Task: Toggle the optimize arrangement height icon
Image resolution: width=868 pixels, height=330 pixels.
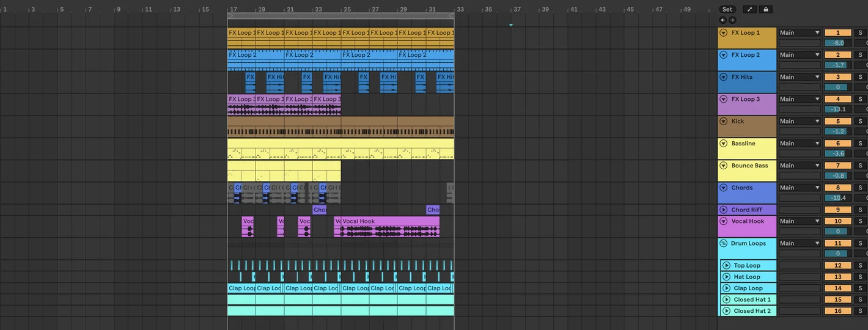Action: (x=749, y=9)
